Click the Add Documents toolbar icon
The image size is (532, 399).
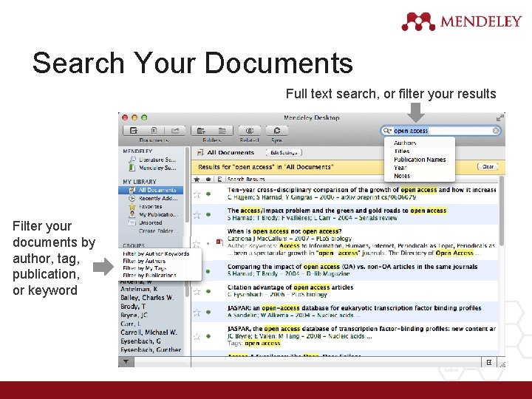point(134,131)
